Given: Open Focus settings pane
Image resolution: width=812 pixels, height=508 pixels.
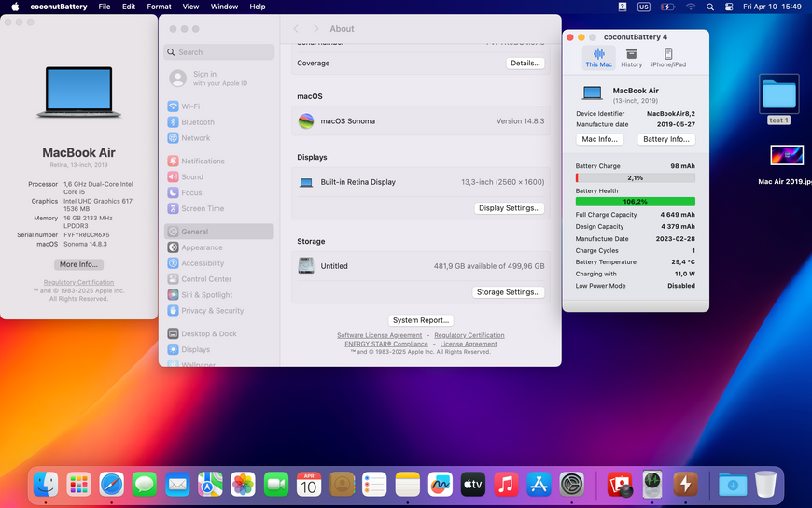Looking at the screenshot, I should (x=219, y=192).
